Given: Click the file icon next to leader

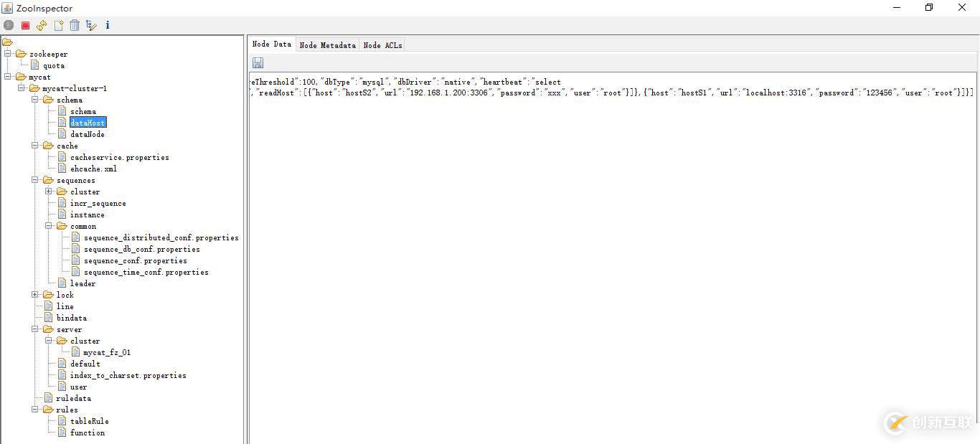Looking at the screenshot, I should pyautogui.click(x=62, y=283).
